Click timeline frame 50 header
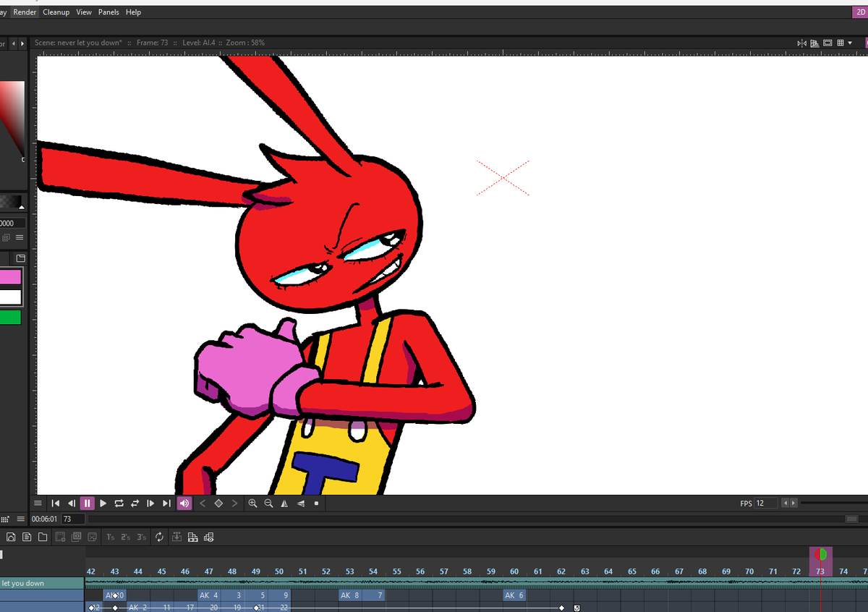The height and width of the screenshot is (612, 868). coord(279,571)
